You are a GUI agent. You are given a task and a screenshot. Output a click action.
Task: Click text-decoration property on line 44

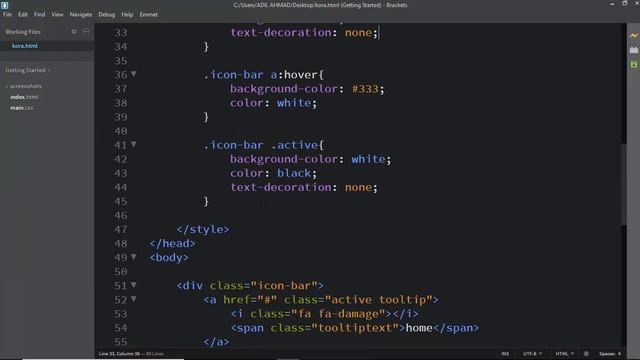click(281, 187)
